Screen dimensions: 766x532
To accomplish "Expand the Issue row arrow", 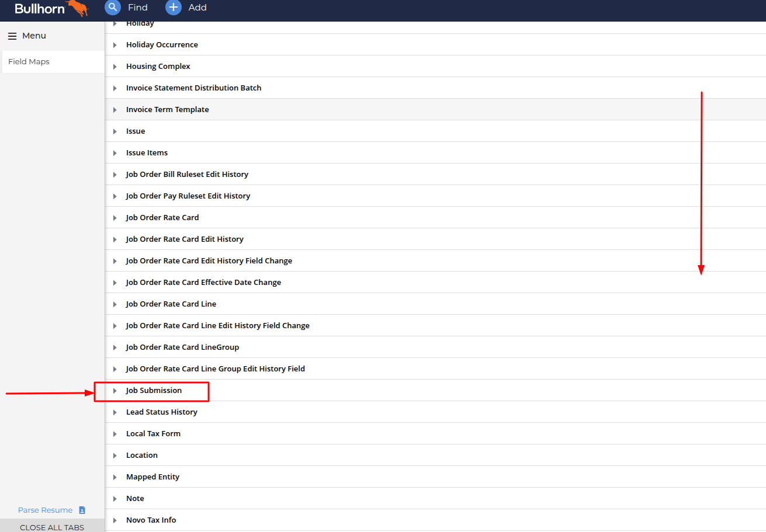I will (x=115, y=131).
